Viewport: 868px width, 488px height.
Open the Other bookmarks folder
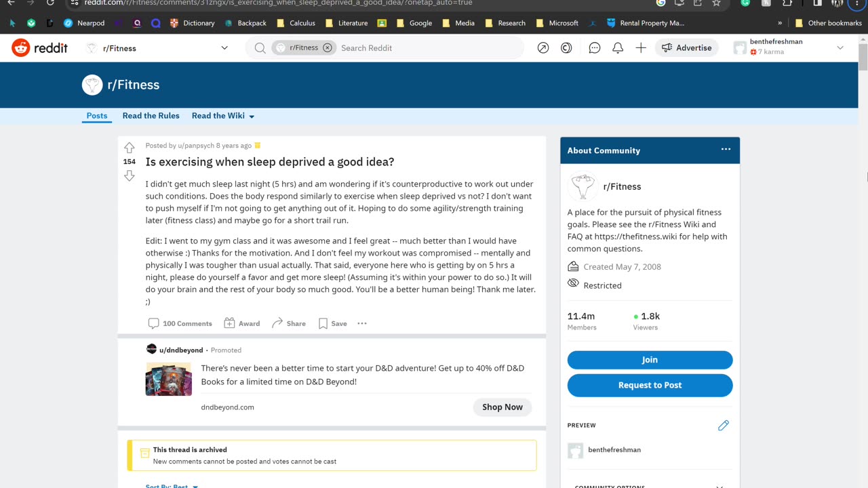click(x=828, y=23)
